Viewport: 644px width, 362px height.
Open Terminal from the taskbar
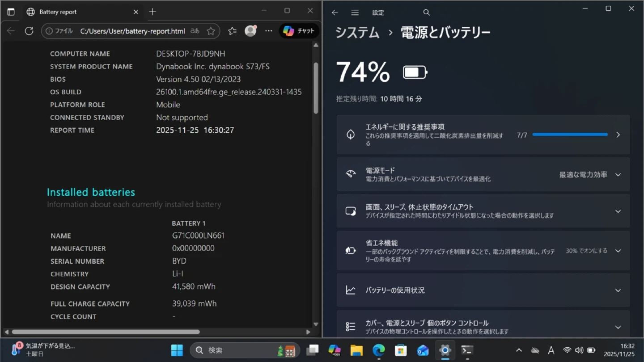[x=467, y=350]
